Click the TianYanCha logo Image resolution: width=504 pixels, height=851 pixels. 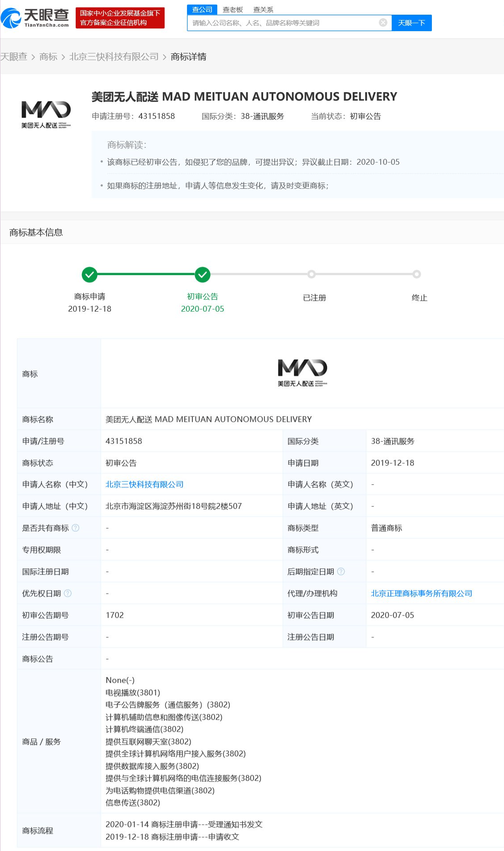point(35,18)
